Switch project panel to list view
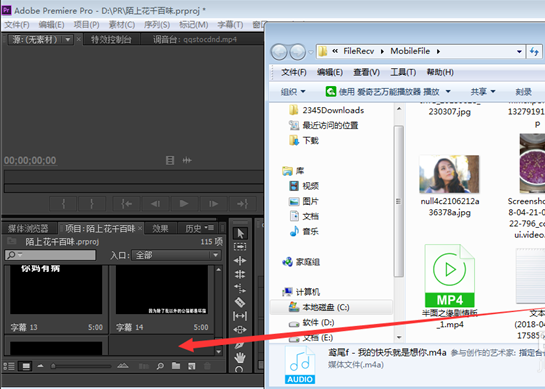The width and height of the screenshot is (545, 389). [x=9, y=366]
